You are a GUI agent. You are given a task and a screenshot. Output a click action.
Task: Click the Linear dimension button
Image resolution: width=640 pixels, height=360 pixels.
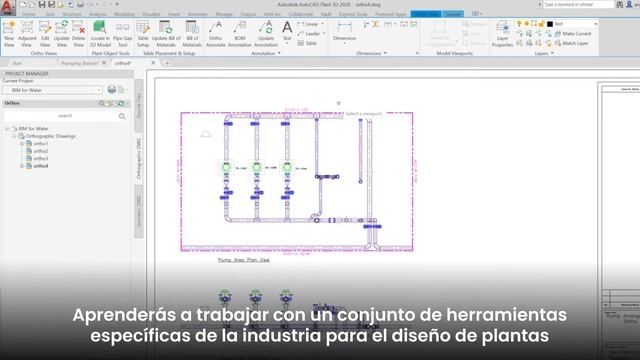pyautogui.click(x=308, y=24)
